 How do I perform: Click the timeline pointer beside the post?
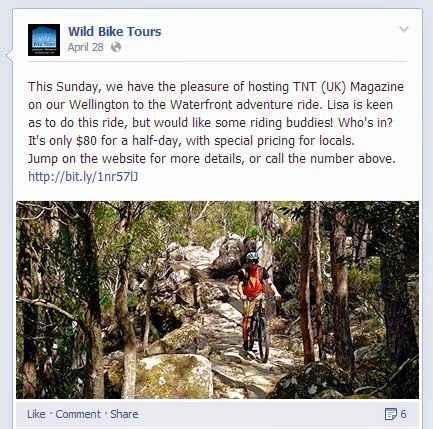[x=9, y=55]
